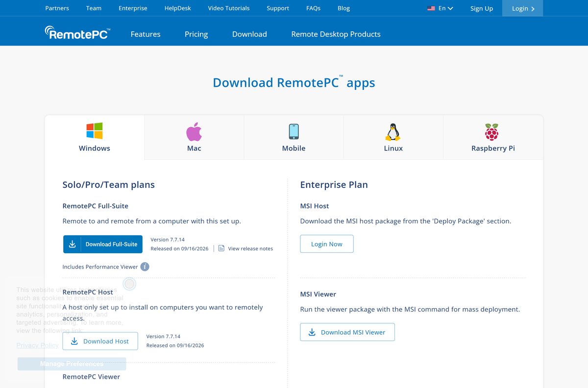Select the Linux penguin icon
Screen dimensions: 588x388
(393, 132)
